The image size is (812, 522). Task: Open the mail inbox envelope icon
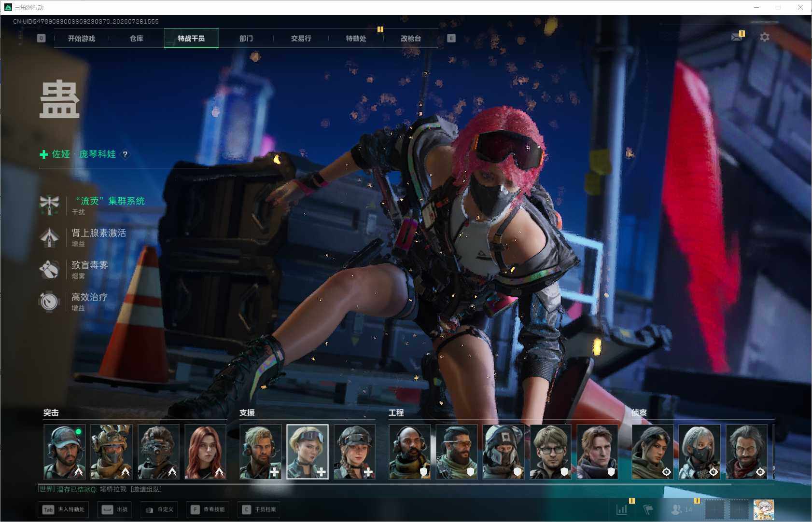click(x=737, y=37)
